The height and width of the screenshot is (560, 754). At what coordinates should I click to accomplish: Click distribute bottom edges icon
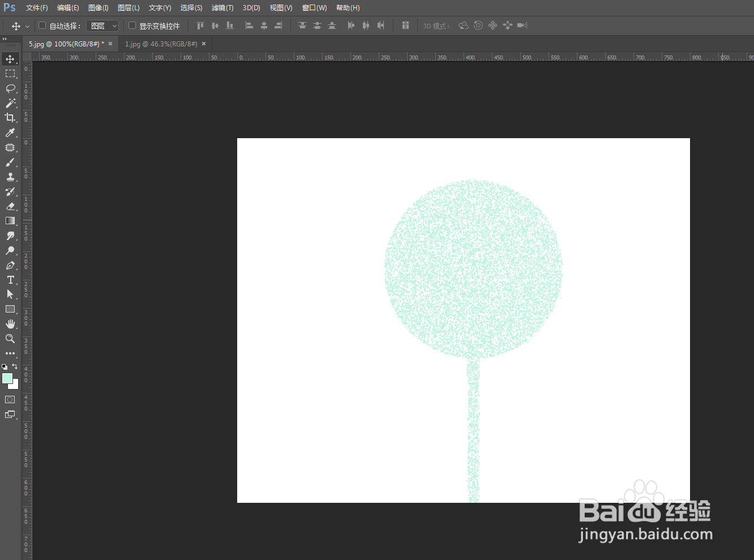pos(332,25)
